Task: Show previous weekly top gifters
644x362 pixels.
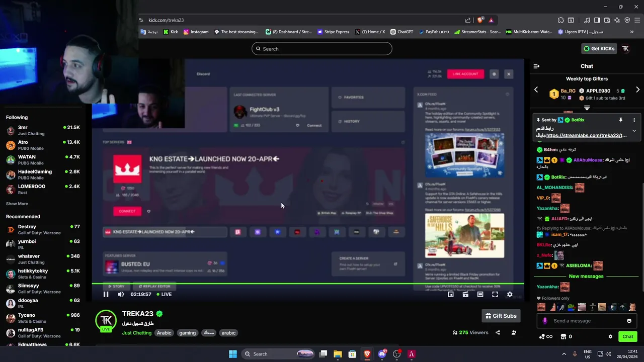Action: pos(536,90)
